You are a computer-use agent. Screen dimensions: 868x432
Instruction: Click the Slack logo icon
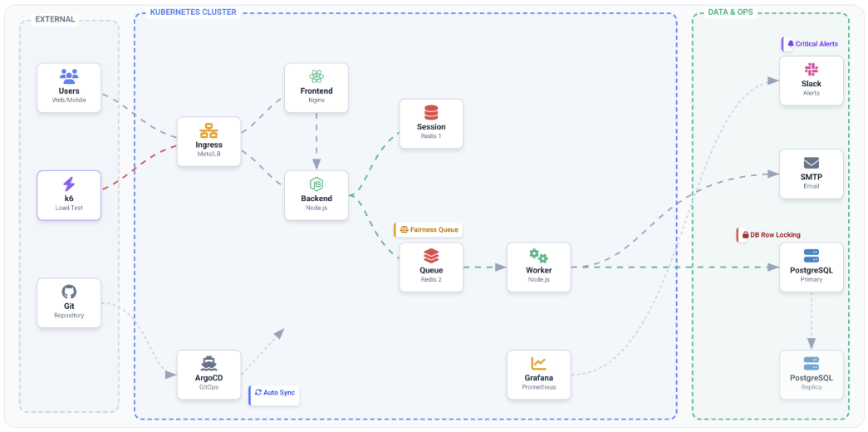(811, 70)
